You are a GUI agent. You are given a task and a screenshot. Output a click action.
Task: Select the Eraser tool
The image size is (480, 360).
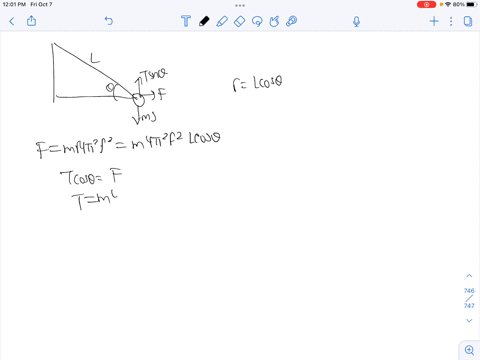240,21
